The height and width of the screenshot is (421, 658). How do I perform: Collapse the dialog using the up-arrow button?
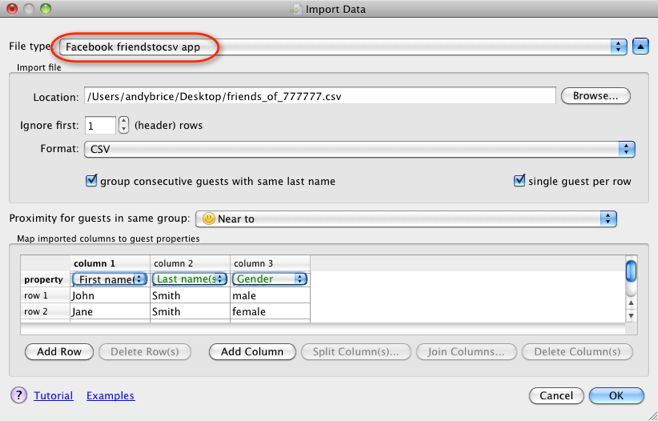pyautogui.click(x=641, y=47)
